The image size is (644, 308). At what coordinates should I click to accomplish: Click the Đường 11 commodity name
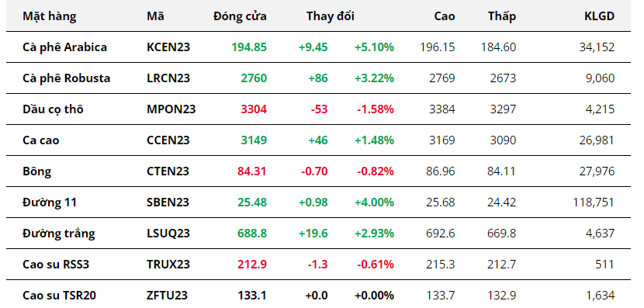[x=50, y=202]
